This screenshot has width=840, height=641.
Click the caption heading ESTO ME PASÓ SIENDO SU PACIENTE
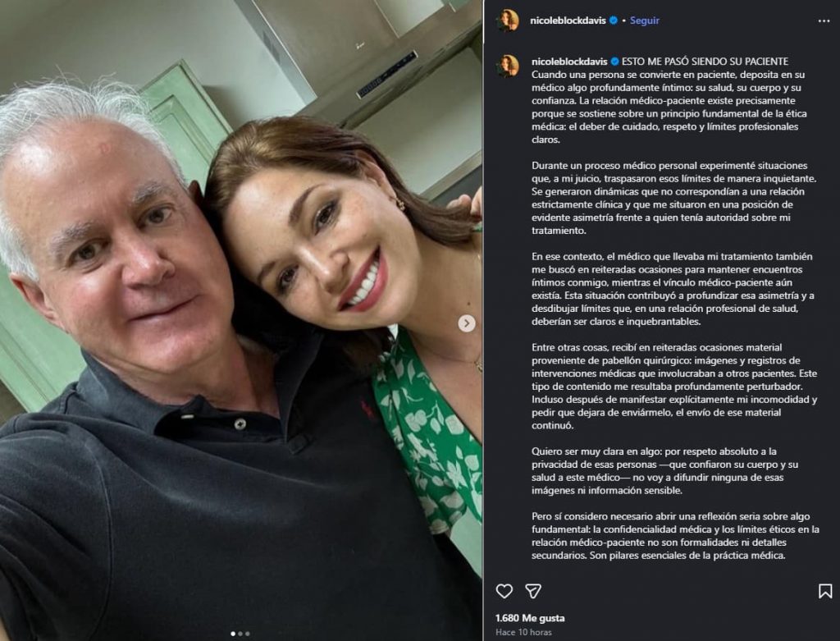tap(705, 62)
